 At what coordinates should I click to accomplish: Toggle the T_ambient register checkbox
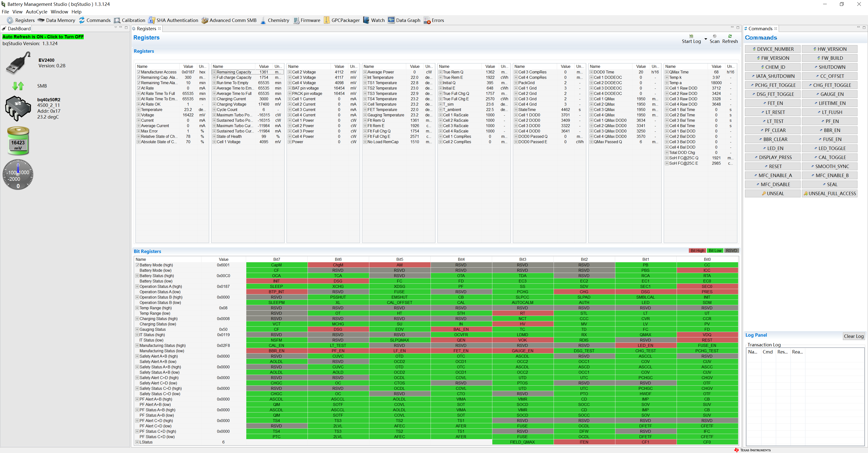coord(440,110)
